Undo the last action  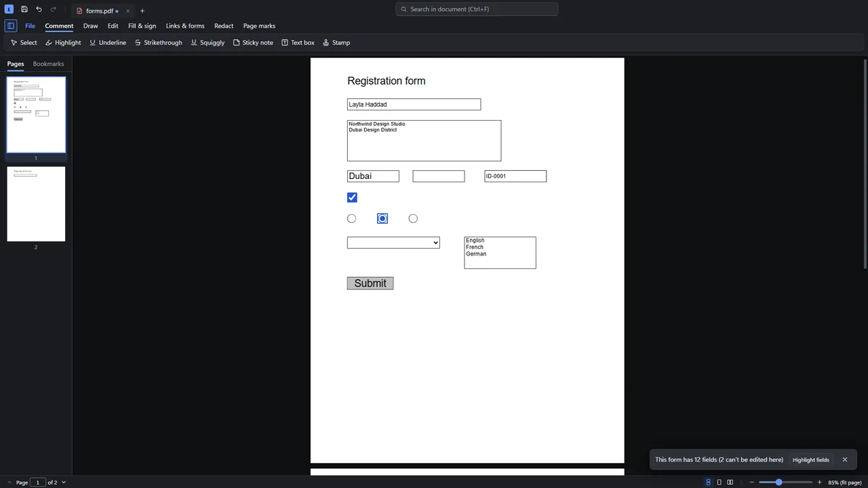(39, 9)
